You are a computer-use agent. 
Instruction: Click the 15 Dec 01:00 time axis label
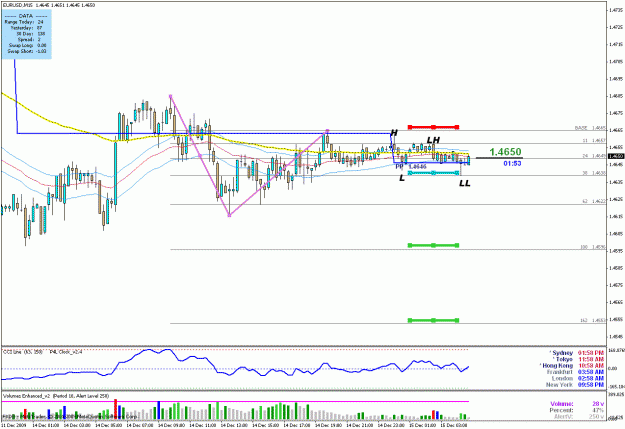tap(422, 426)
